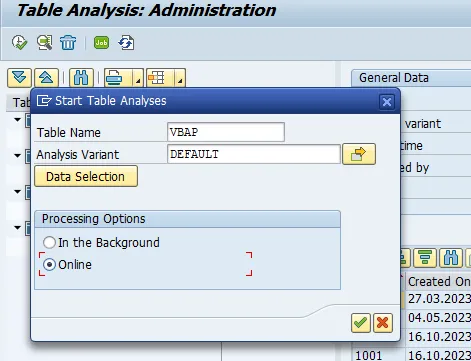
Task: Click the Data Selection button
Action: [86, 176]
